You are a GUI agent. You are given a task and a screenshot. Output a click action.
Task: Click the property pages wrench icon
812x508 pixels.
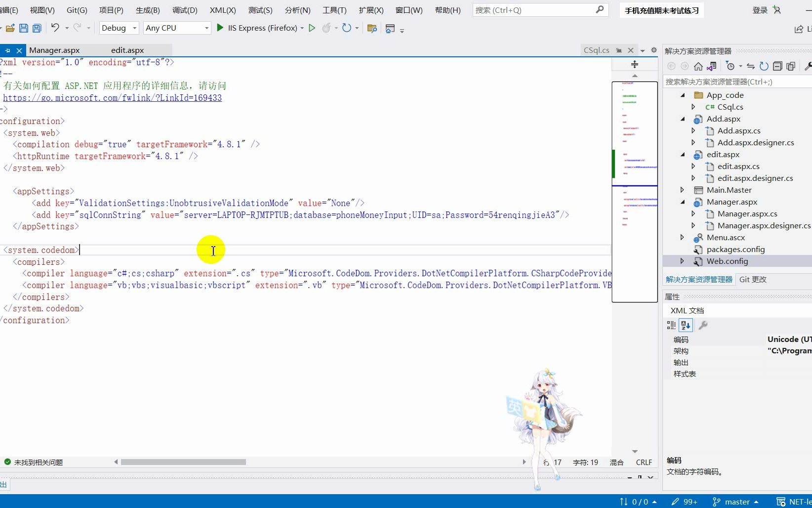coord(703,325)
